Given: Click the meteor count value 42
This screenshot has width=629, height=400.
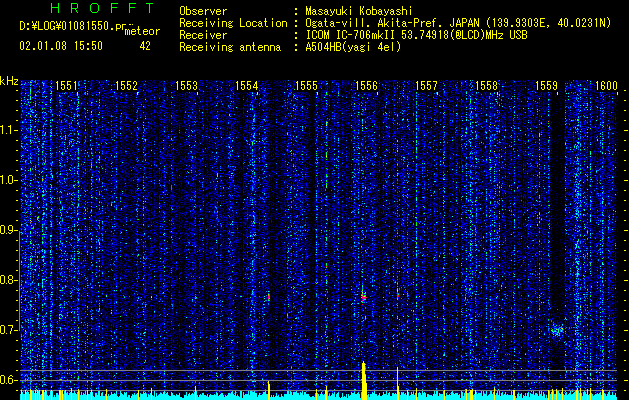Looking at the screenshot, I should click(x=145, y=46).
